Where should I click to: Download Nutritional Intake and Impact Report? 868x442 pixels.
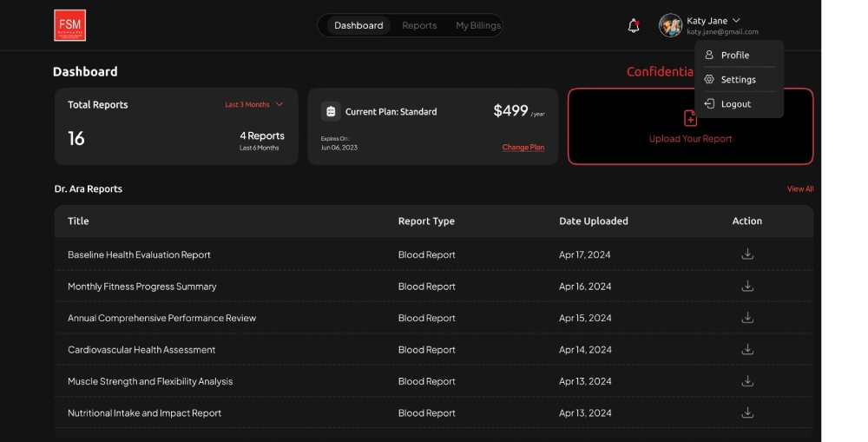[x=747, y=412]
